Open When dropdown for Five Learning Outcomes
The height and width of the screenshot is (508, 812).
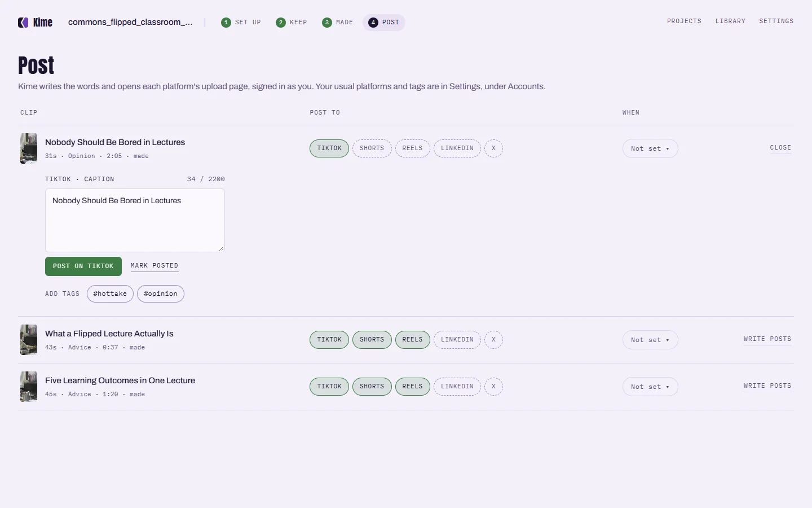tap(650, 387)
